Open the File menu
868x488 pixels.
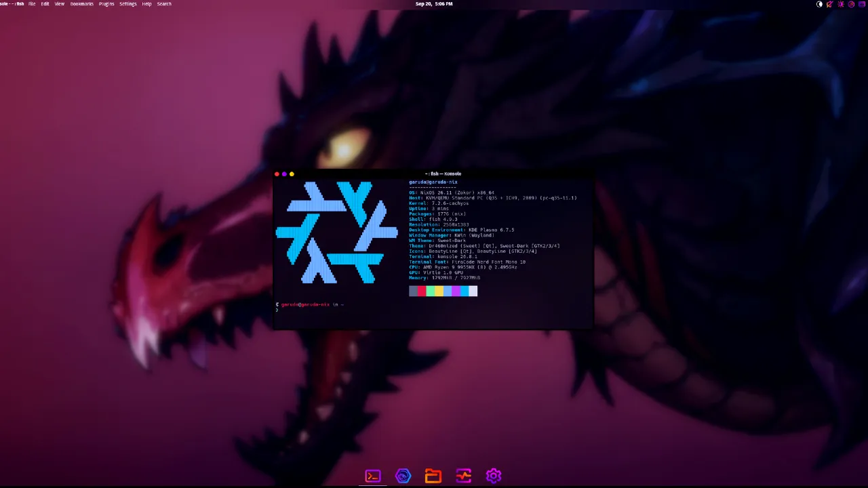(x=32, y=4)
